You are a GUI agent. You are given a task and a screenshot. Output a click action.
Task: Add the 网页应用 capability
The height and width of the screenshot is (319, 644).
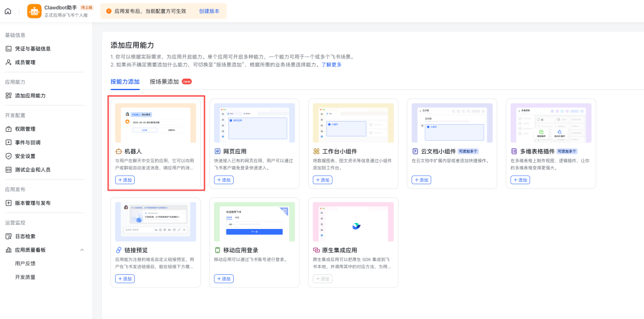[x=224, y=179]
